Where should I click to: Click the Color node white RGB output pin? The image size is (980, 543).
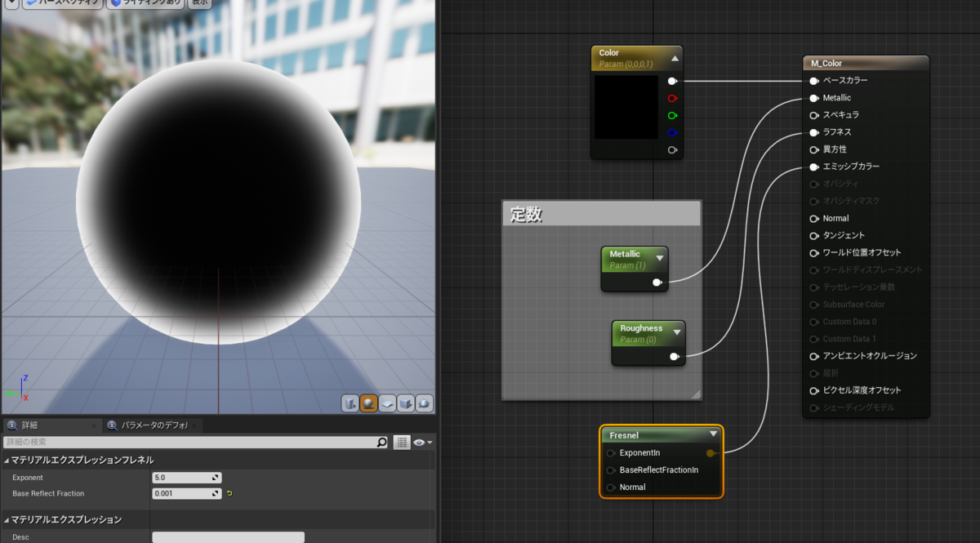pyautogui.click(x=672, y=82)
